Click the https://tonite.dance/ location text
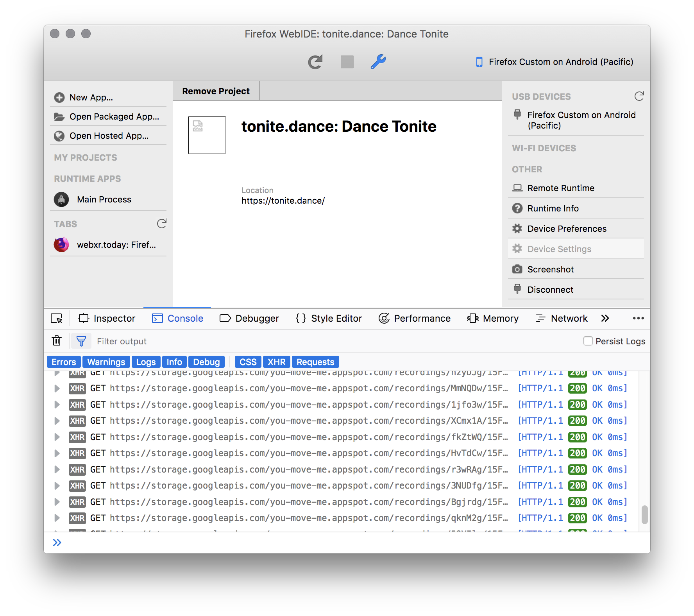 point(283,201)
